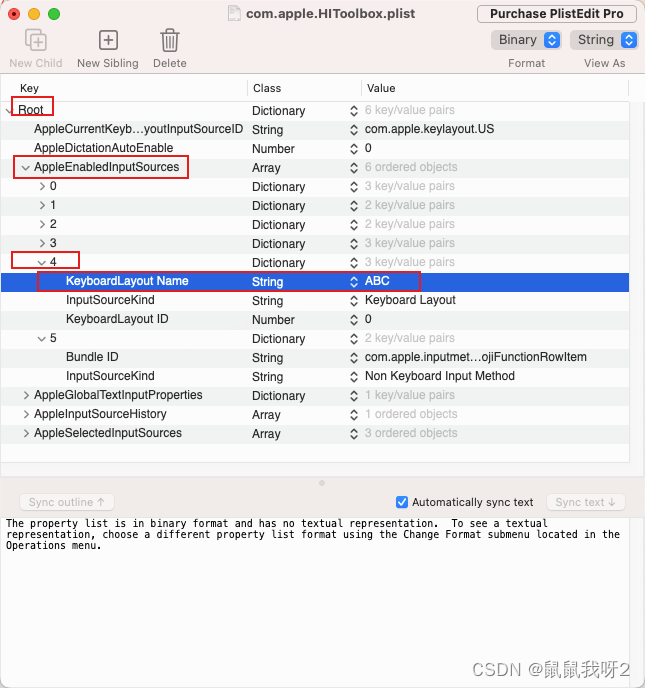Image resolution: width=645 pixels, height=688 pixels.
Task: Click the Key column header
Action: (x=29, y=88)
